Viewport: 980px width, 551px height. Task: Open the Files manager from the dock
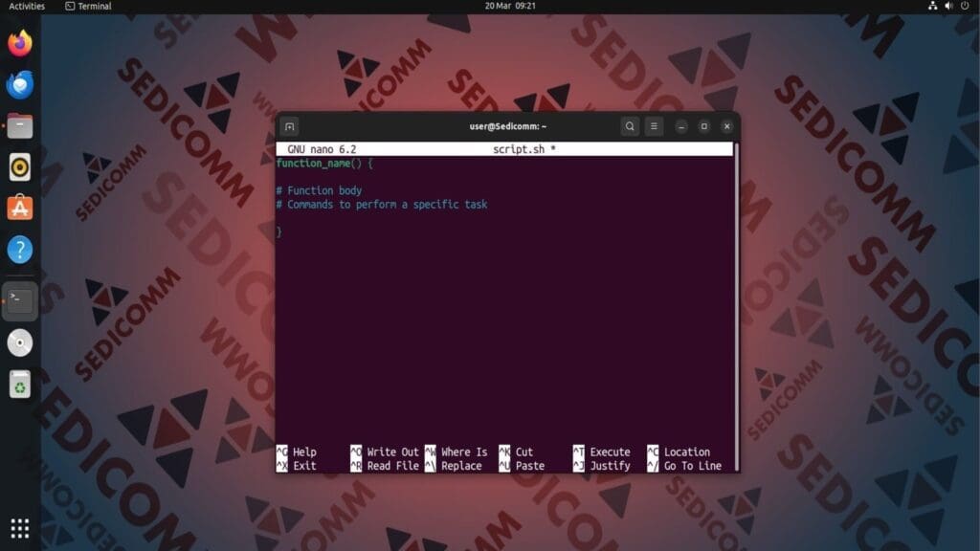pyautogui.click(x=19, y=124)
